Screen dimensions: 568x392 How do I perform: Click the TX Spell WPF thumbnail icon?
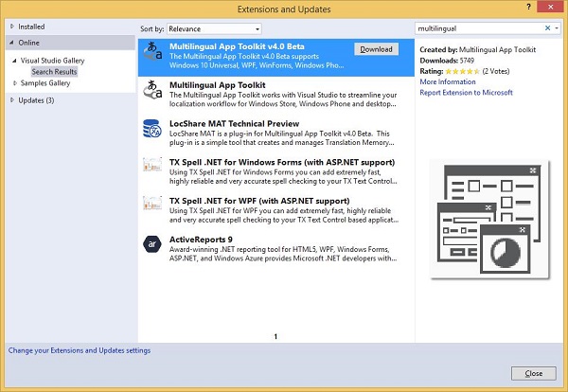152,204
